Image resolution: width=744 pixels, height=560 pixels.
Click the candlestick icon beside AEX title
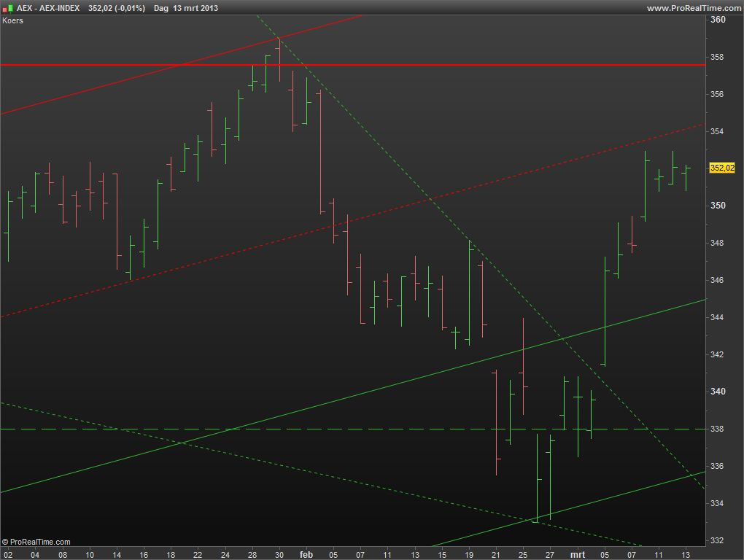(x=8, y=8)
